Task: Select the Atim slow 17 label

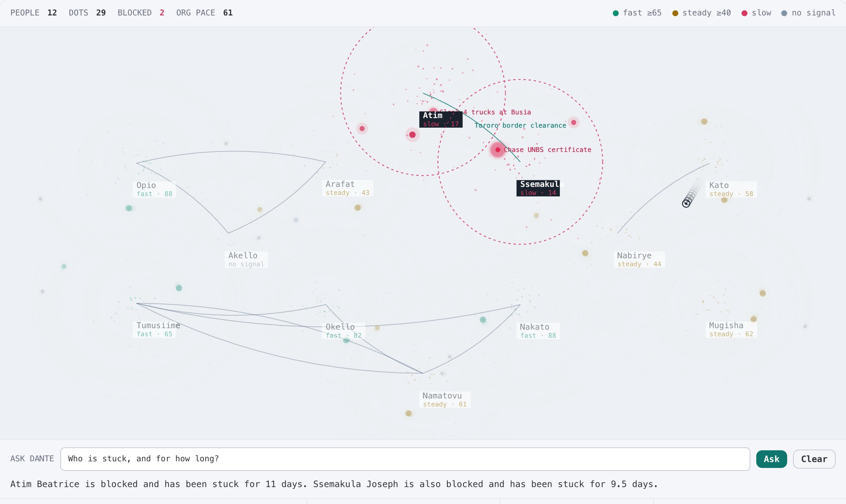Action: pos(441,119)
